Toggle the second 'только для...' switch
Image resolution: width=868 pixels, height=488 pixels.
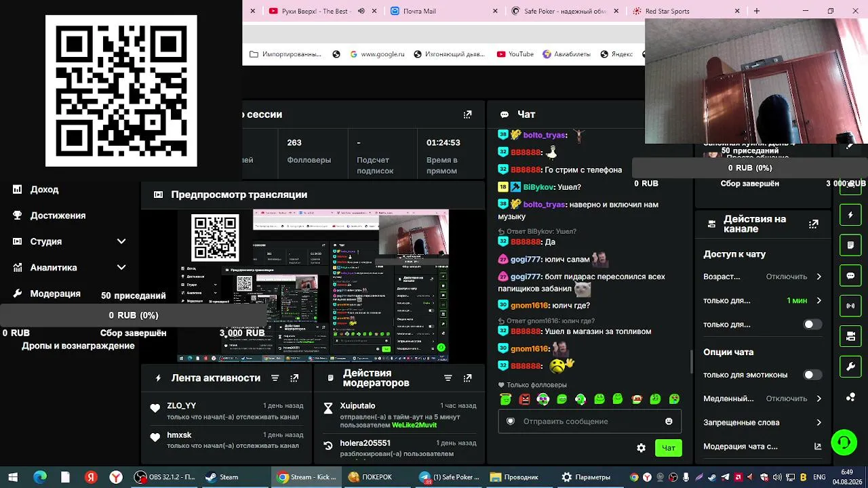click(x=812, y=325)
